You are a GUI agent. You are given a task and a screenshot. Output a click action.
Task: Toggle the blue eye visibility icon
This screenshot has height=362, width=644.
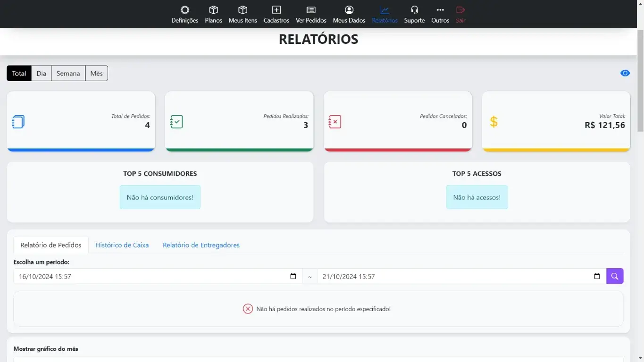pos(625,73)
